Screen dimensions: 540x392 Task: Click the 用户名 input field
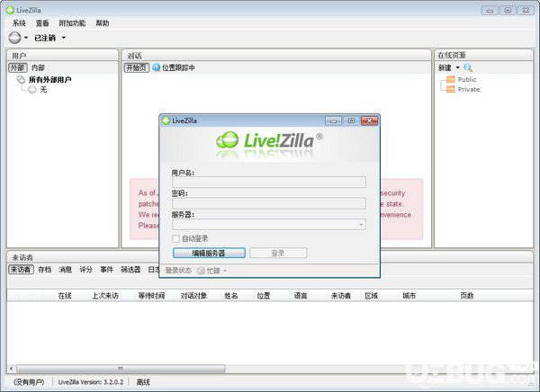point(269,182)
